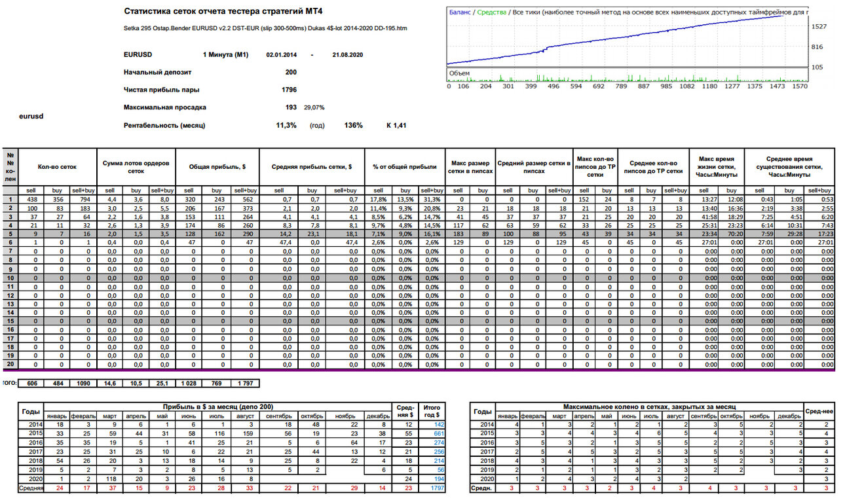Click the 'Средний размер сетки в пипсах' header
Screen dimensions: 845x504
(x=534, y=167)
